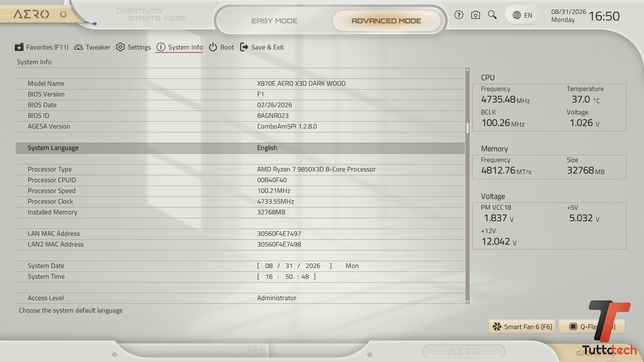
Task: Click the memory frequency reading 4812.76 MT/s
Action: (506, 171)
